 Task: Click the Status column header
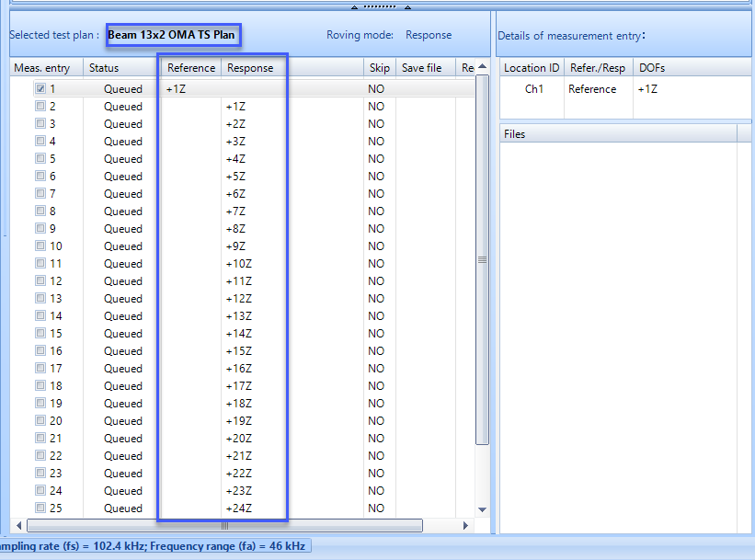point(104,66)
